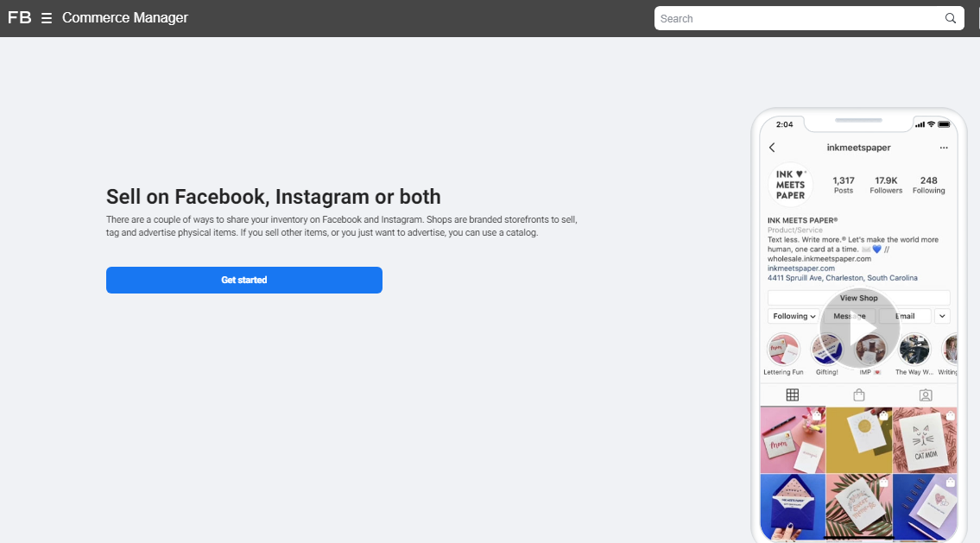980x543 pixels.
Task: Switch to the grid posts tab
Action: point(792,395)
